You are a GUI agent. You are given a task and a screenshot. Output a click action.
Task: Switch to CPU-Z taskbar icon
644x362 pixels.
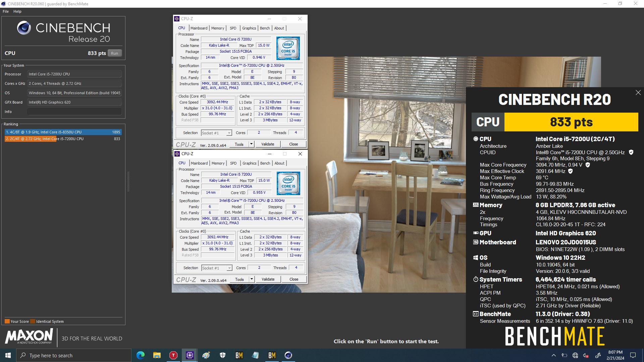point(190,355)
